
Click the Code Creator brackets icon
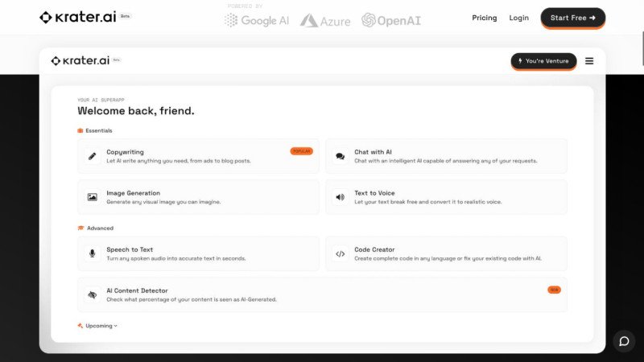click(x=341, y=253)
